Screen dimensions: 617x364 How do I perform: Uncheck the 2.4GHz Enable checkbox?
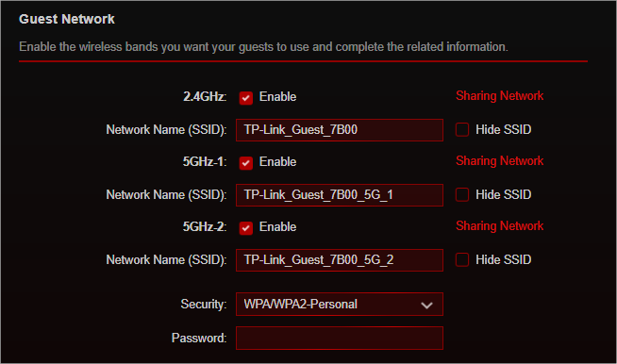pyautogui.click(x=246, y=97)
